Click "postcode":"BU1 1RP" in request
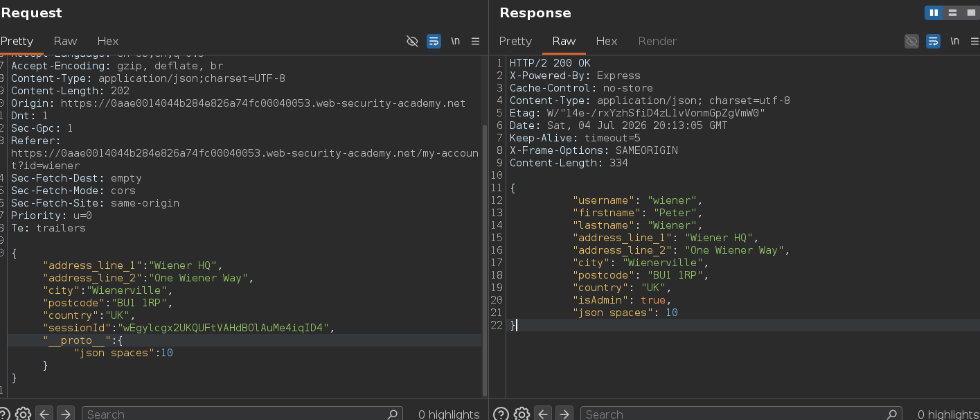This screenshot has width=980, height=420. coord(107,303)
